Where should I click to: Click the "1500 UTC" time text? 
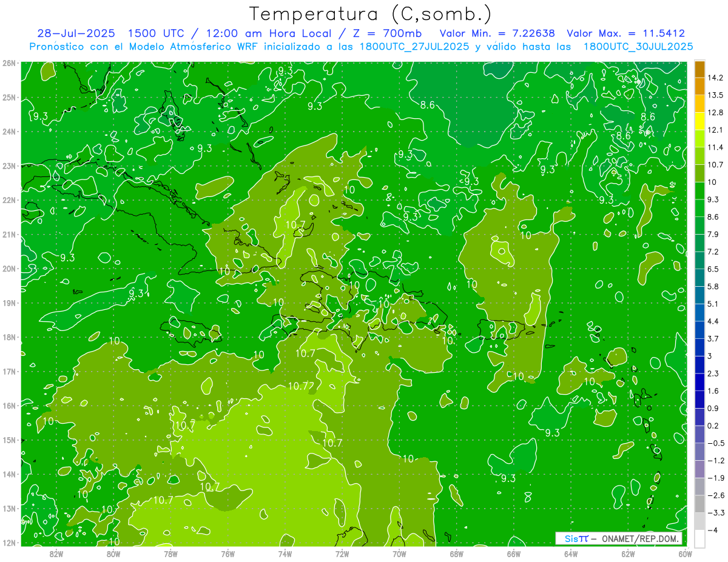click(x=157, y=33)
